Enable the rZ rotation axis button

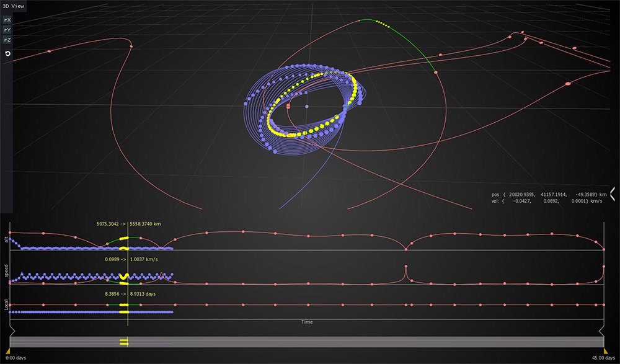click(7, 39)
